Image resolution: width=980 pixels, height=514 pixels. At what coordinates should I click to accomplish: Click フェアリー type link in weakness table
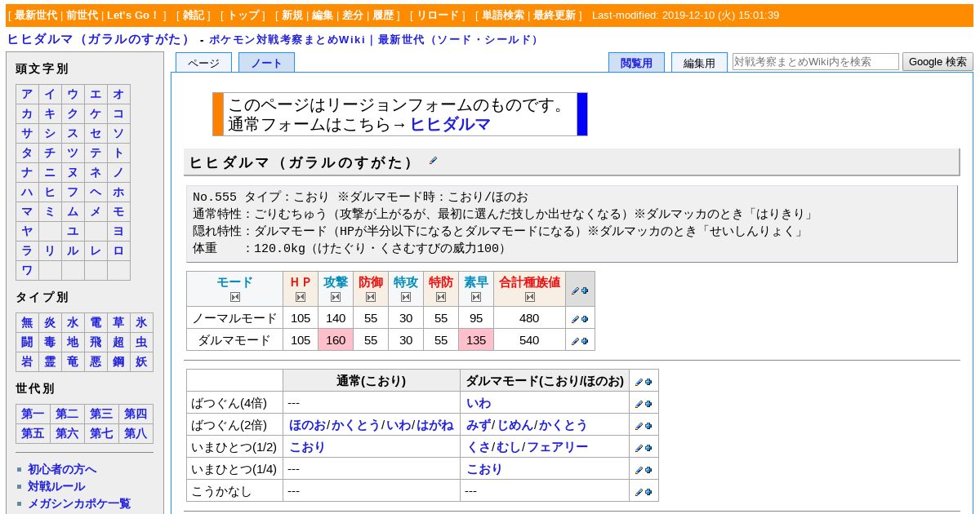point(558,448)
